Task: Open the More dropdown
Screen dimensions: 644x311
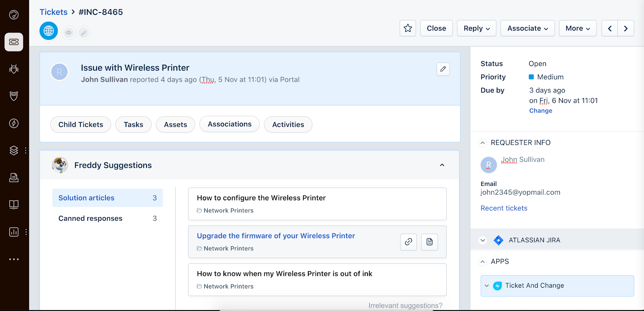Action: (x=578, y=28)
